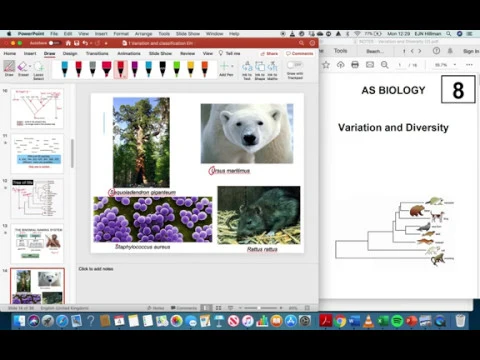This screenshot has height=360, width=480.
Task: Click the Add Pen plus icon
Action: point(225,66)
